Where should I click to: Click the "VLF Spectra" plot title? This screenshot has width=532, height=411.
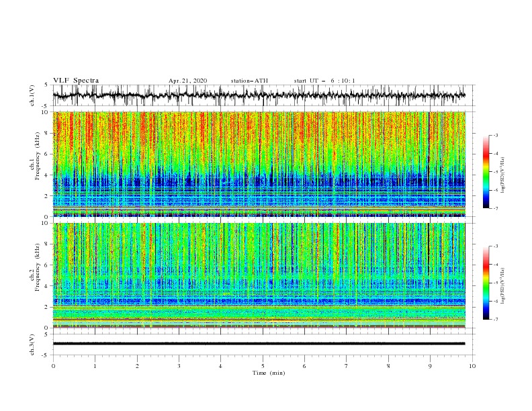tap(76, 81)
